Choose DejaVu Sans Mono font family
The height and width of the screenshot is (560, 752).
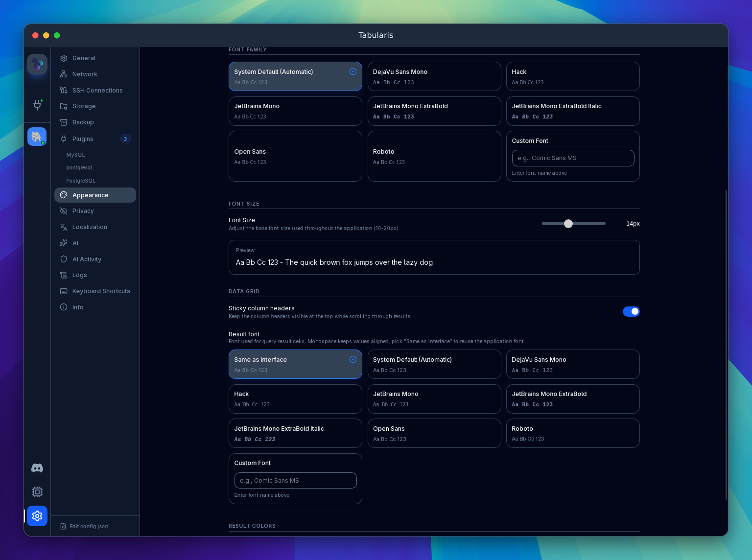(x=434, y=76)
